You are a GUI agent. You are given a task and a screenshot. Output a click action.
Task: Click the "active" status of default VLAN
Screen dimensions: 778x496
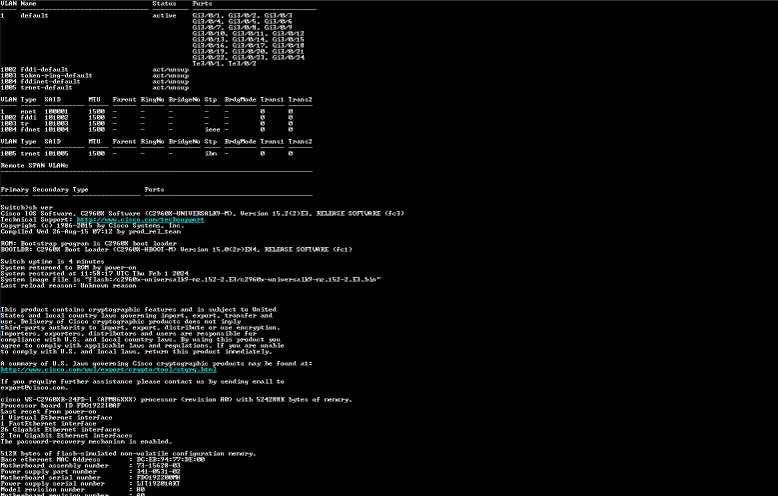(165, 15)
